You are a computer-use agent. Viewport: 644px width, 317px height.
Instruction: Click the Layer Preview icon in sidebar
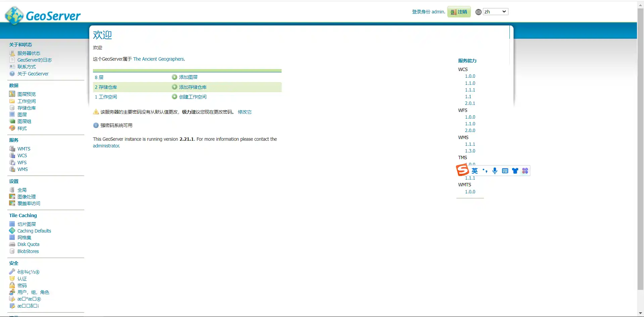(12, 94)
